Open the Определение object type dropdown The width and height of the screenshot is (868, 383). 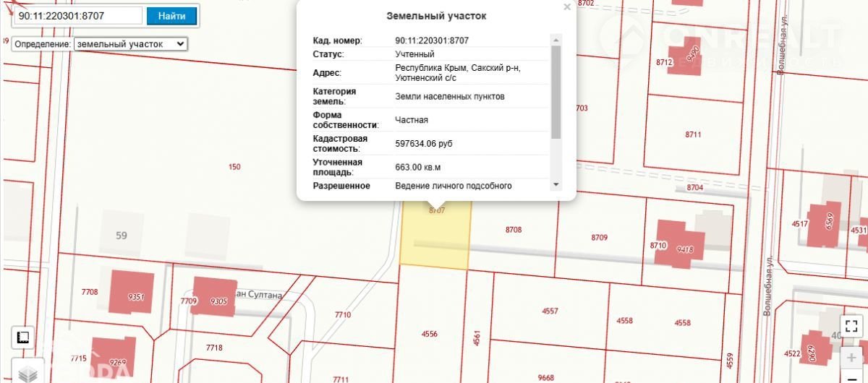pos(130,44)
